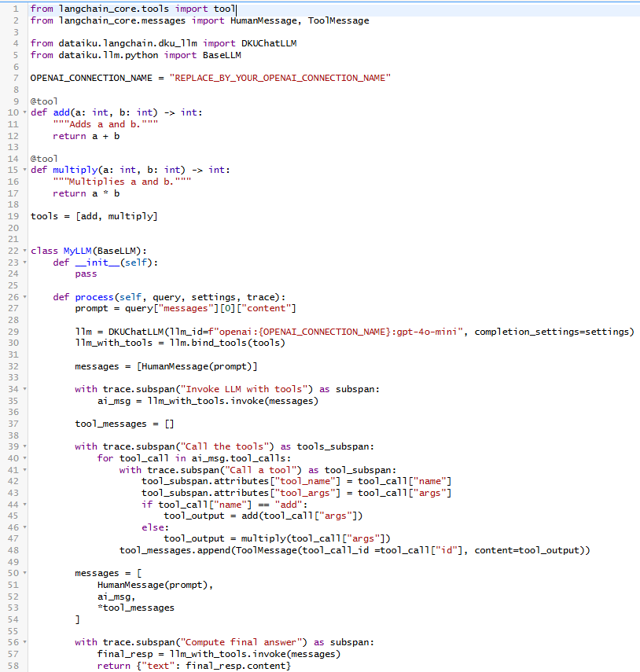Click line number 21 in the gutter
The width and height of the screenshot is (640, 672).
click(x=13, y=239)
